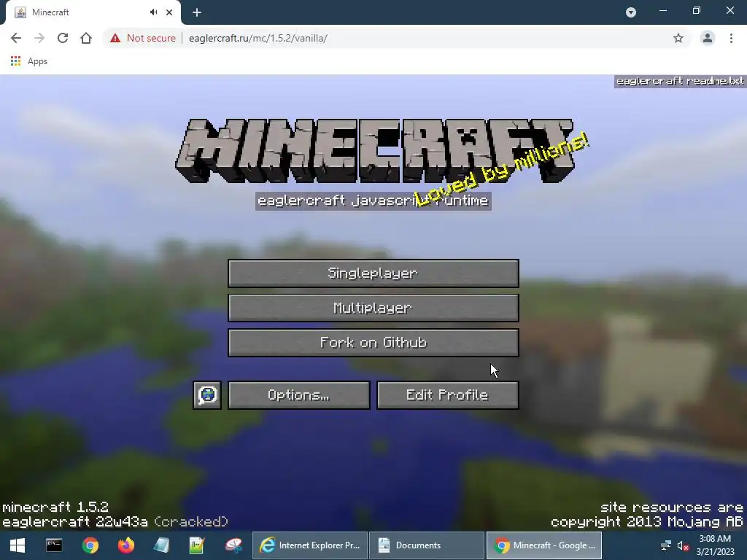Image resolution: width=747 pixels, height=560 pixels.
Task: Click the language globe icon button
Action: pyautogui.click(x=207, y=395)
